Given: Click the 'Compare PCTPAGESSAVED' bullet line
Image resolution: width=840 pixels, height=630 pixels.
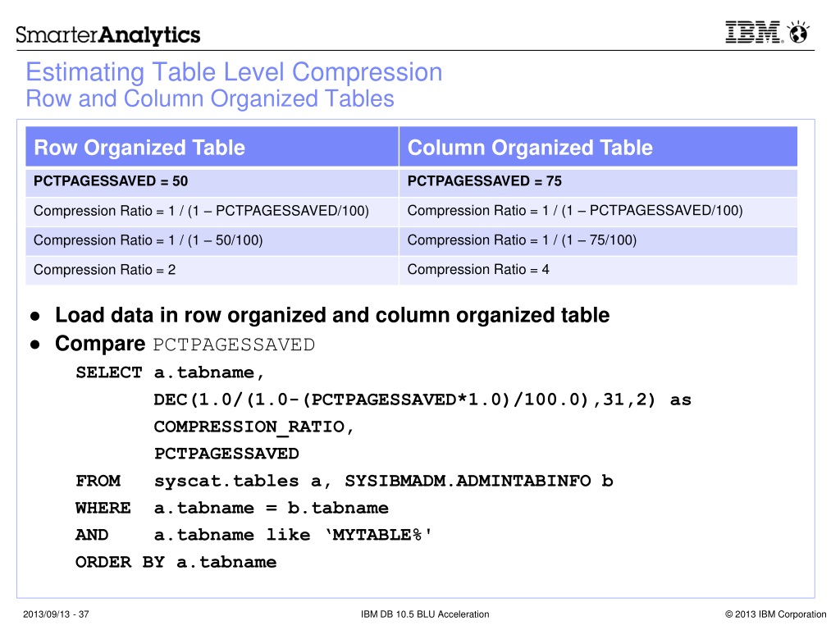Looking at the screenshot, I should click(185, 344).
